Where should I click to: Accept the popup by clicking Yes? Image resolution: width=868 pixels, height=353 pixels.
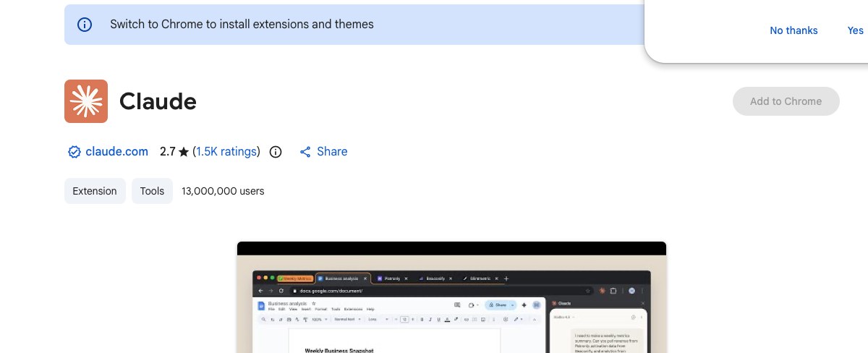pos(856,30)
